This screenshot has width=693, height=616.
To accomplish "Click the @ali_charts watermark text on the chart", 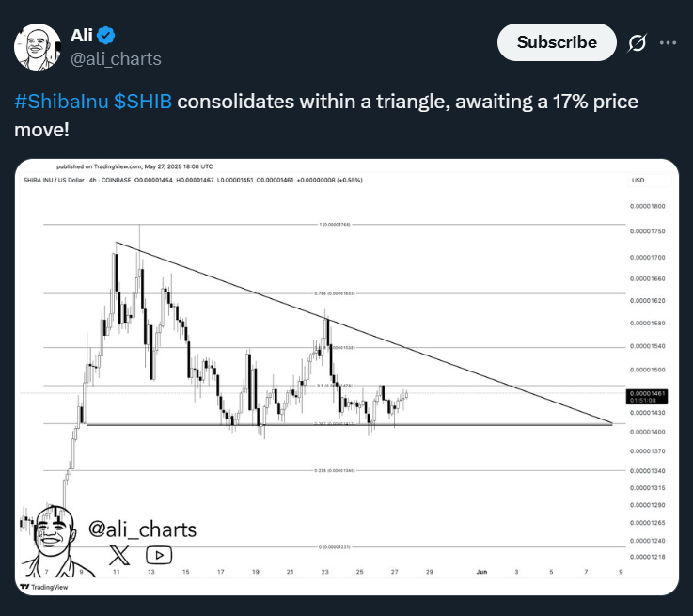I will 142,529.
